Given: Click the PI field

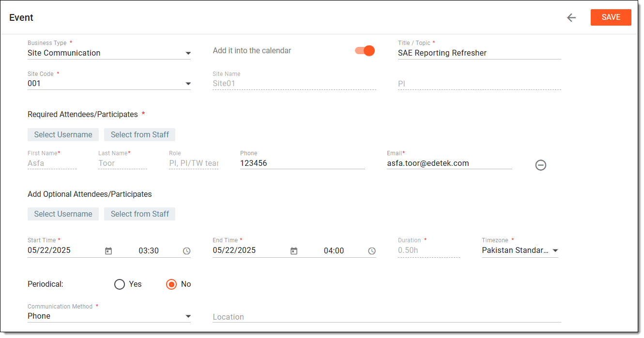Looking at the screenshot, I should (x=479, y=84).
